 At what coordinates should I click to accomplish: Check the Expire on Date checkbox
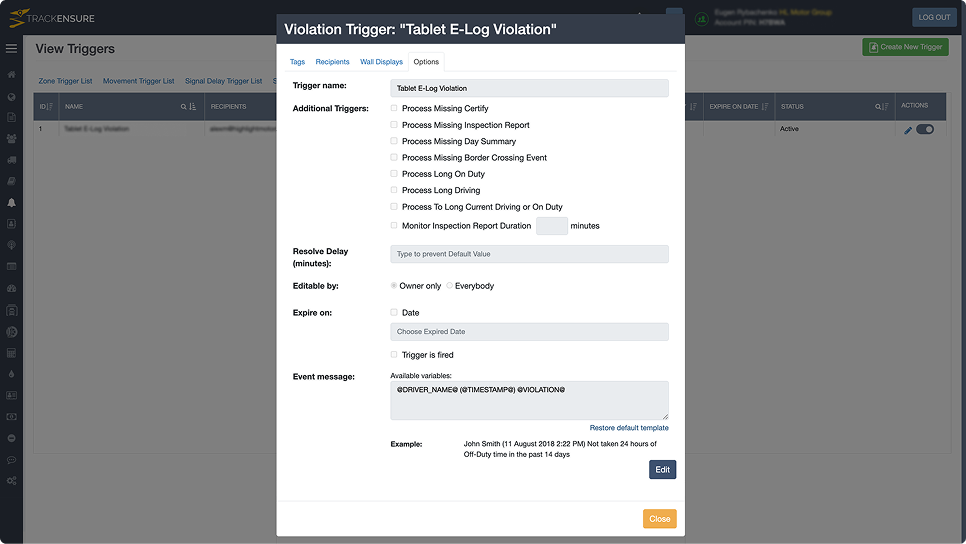click(394, 312)
